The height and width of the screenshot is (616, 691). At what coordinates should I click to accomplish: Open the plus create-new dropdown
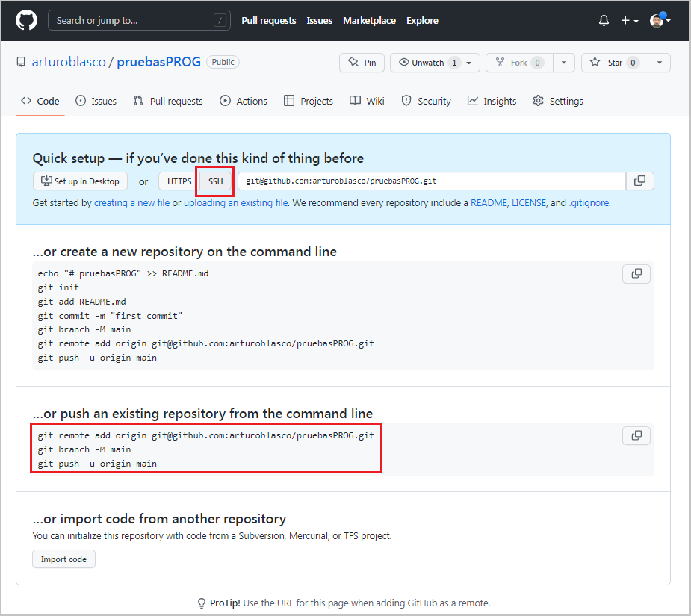tap(630, 21)
